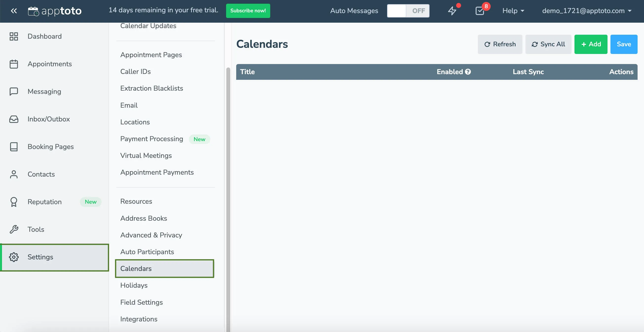
Task: Select Holidays in the Settings menu
Action: (134, 285)
